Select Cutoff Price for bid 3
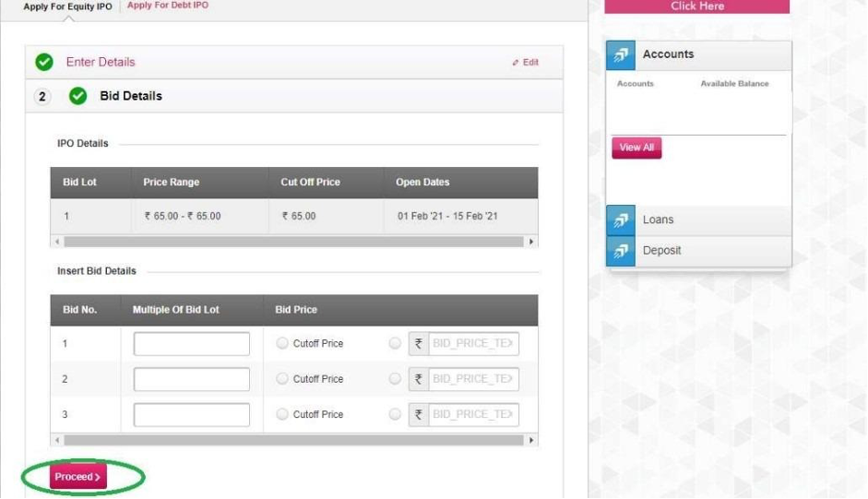 (282, 414)
